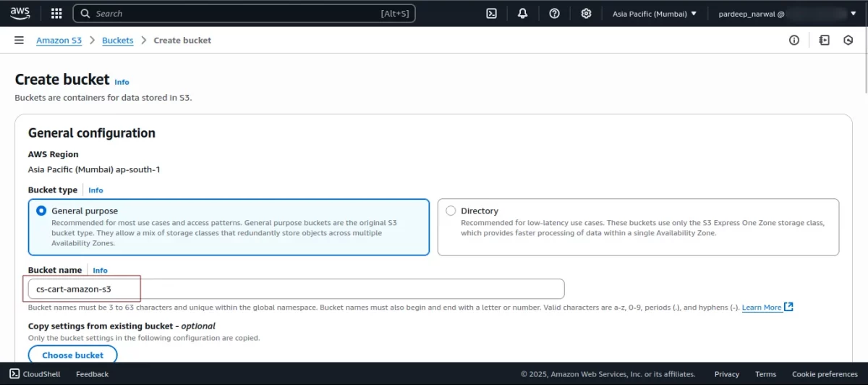Open the settings gear icon
This screenshot has width=868, height=385.
pos(586,13)
